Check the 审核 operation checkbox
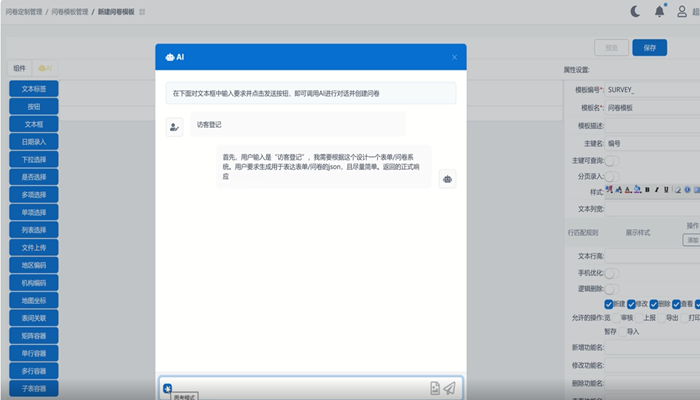 tap(616, 318)
